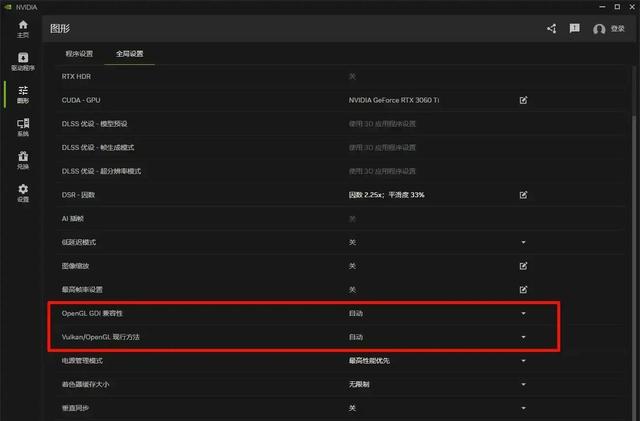Switch to the 程序设置 tab
640x421 pixels.
[79, 53]
